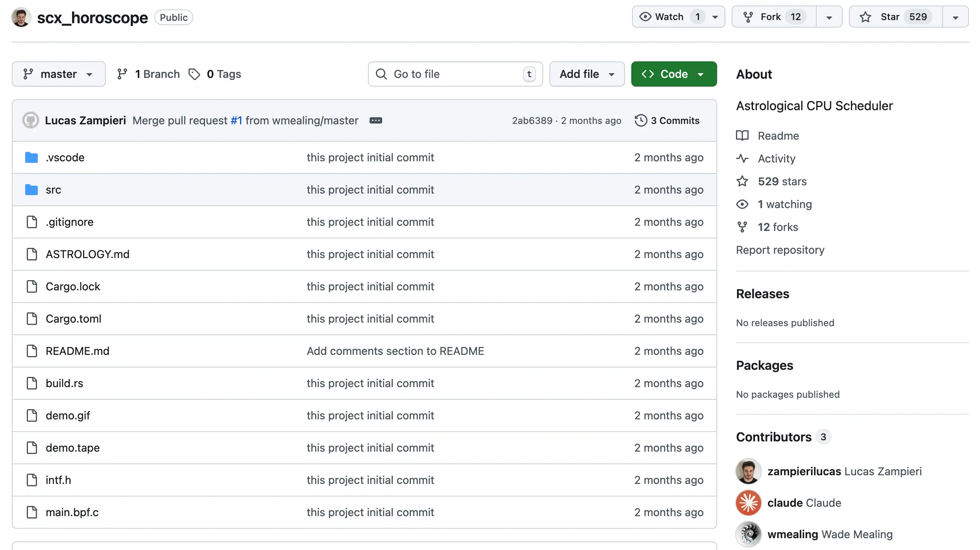This screenshot has height=550, width=980.
Task: Expand commit message ellipsis button
Action: (x=375, y=120)
